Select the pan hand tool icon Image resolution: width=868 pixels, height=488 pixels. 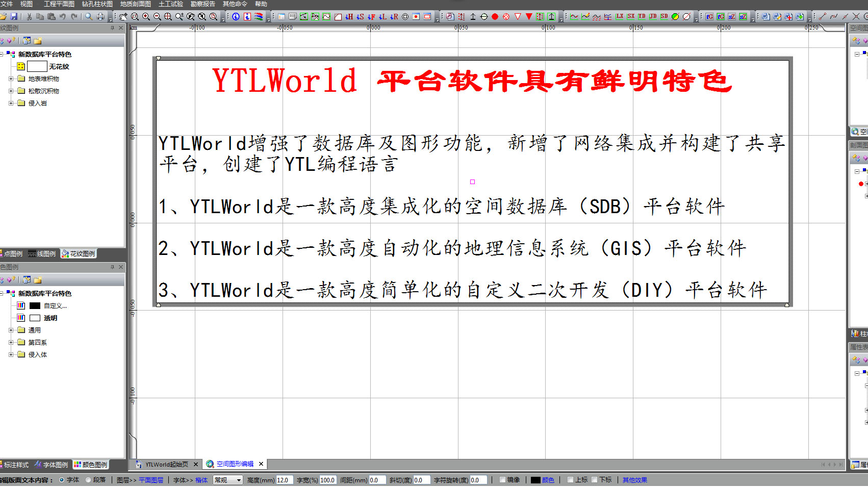point(123,17)
